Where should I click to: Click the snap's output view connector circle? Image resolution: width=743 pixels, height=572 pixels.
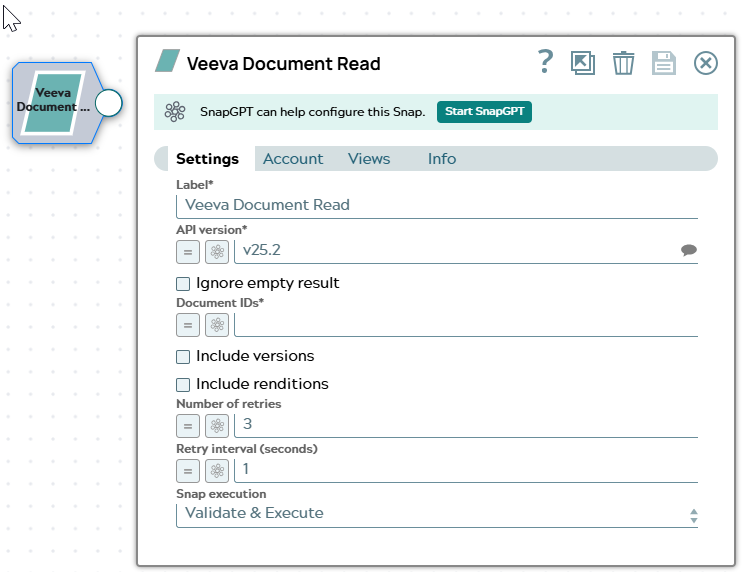point(109,103)
